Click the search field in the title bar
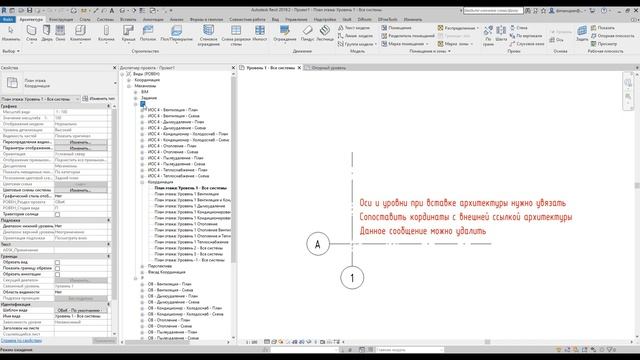This screenshot has width=640, height=360. pyautogui.click(x=493, y=11)
